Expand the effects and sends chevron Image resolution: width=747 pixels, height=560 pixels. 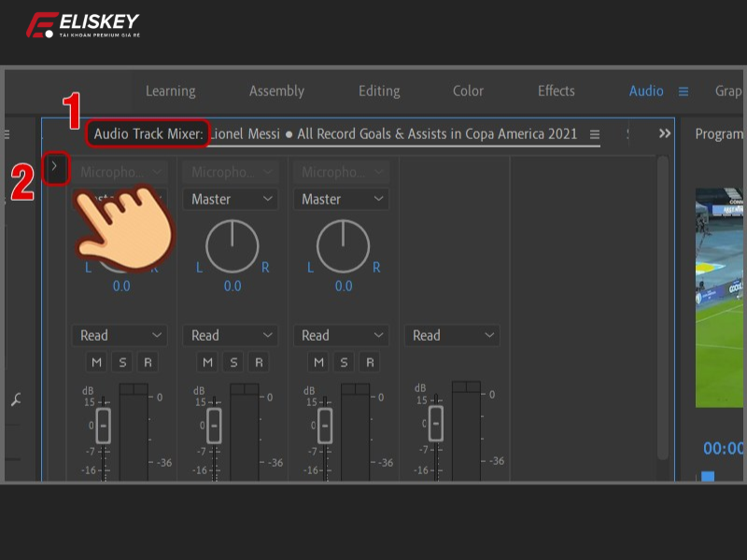(55, 168)
